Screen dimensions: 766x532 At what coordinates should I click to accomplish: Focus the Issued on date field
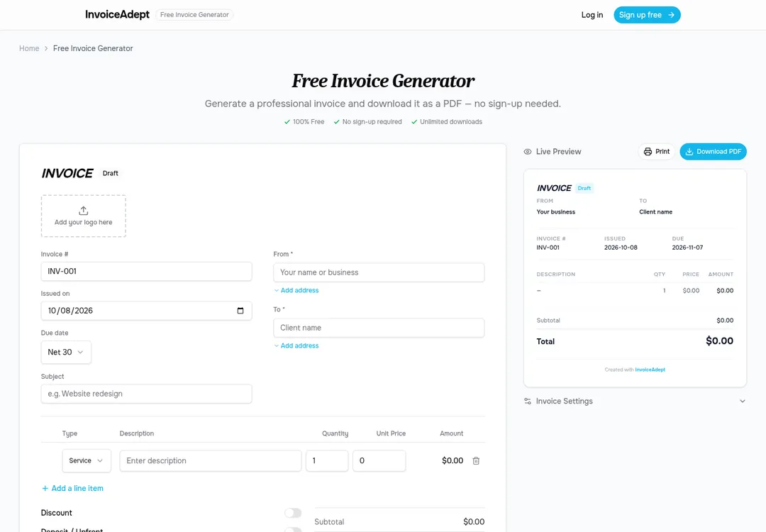147,311
